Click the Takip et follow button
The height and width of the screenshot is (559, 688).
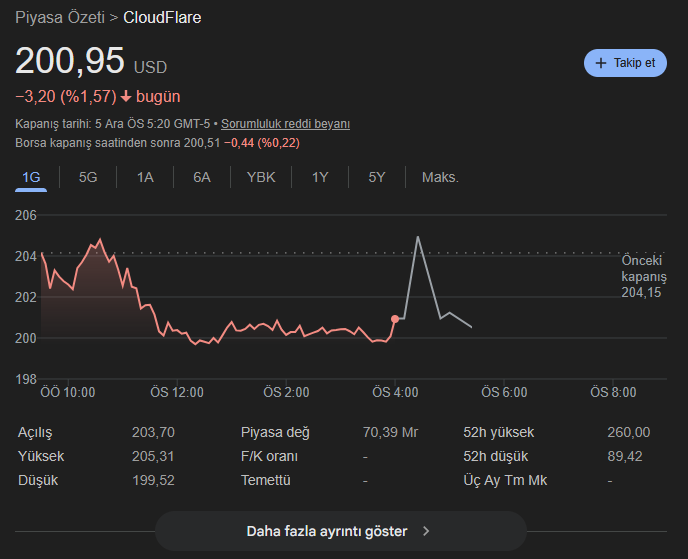[625, 62]
